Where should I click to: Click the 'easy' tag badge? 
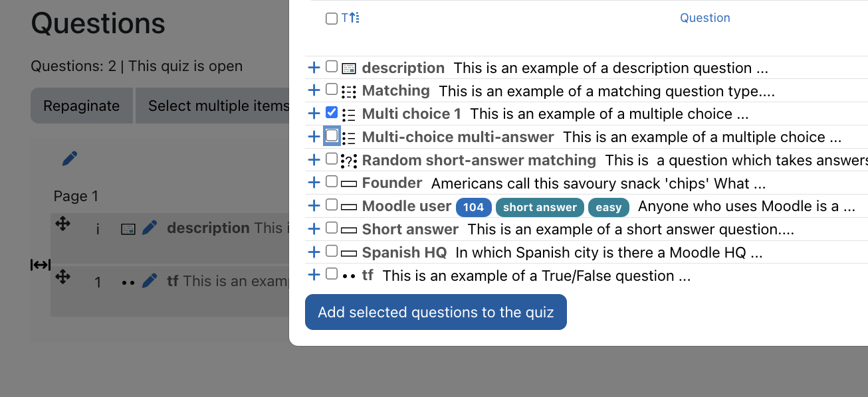[x=608, y=207]
